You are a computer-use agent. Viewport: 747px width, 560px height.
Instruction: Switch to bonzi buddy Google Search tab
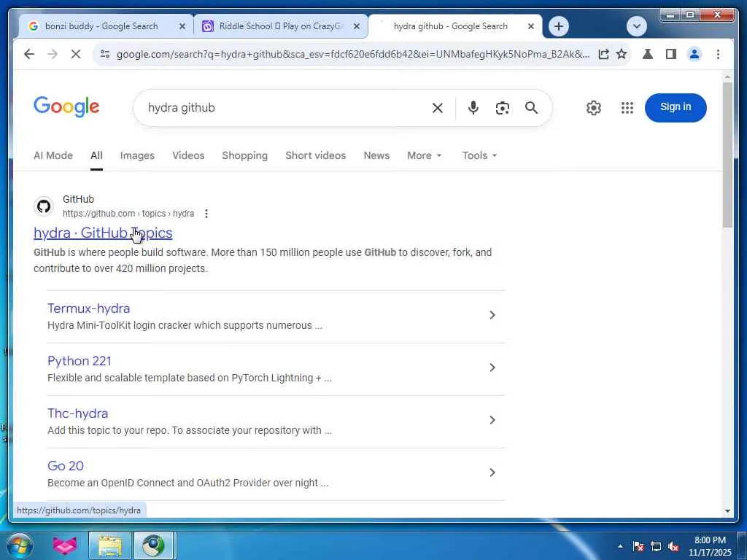point(101,26)
